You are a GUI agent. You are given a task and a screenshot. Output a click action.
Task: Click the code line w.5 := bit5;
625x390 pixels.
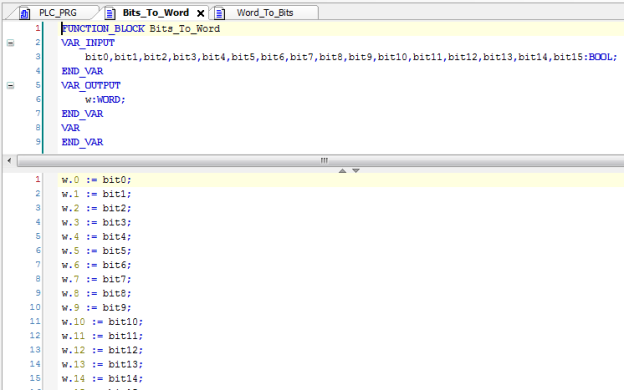tap(96, 251)
